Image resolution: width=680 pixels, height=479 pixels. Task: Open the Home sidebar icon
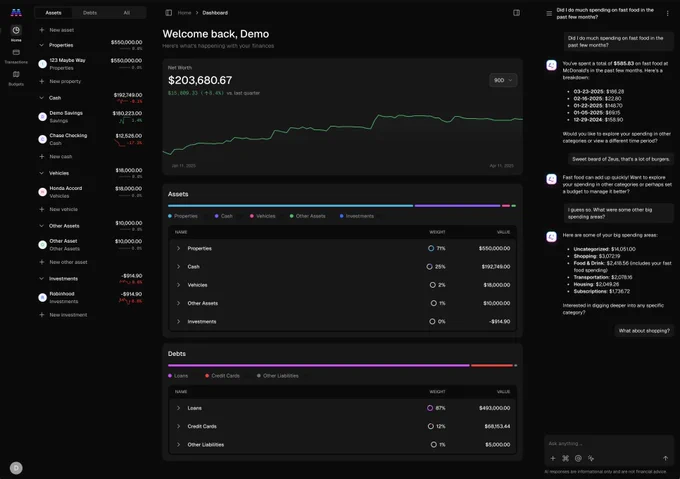pos(16,30)
